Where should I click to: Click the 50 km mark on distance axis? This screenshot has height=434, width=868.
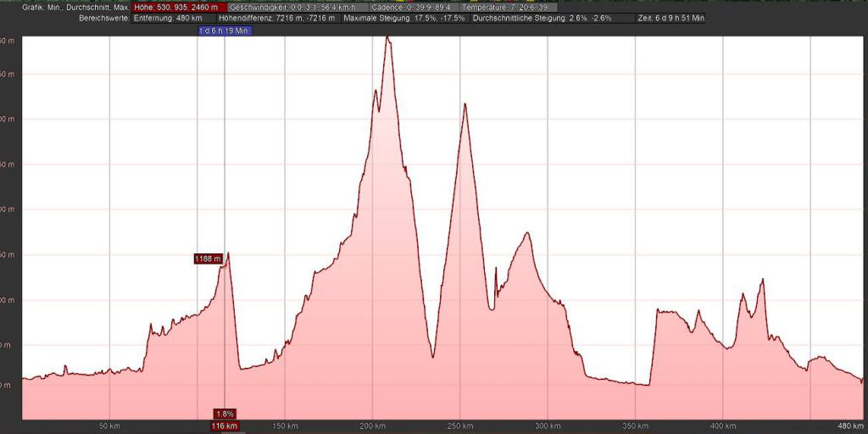coord(108,426)
